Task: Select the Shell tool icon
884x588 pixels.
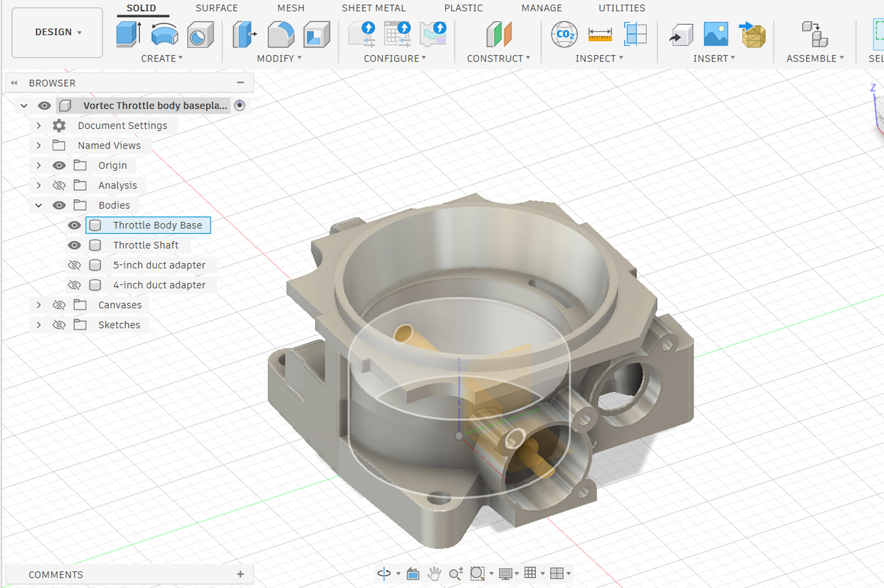Action: [x=316, y=34]
